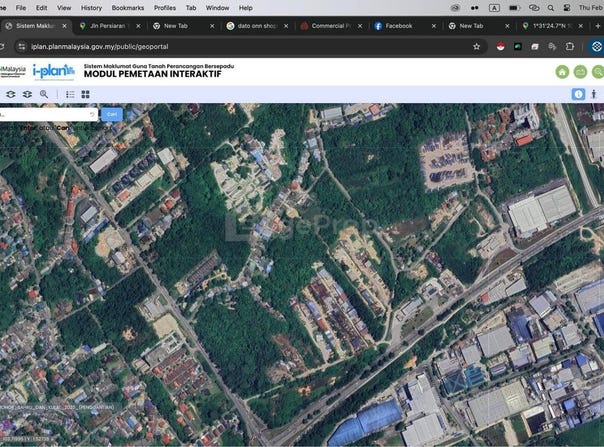Open the View menu

click(x=64, y=8)
